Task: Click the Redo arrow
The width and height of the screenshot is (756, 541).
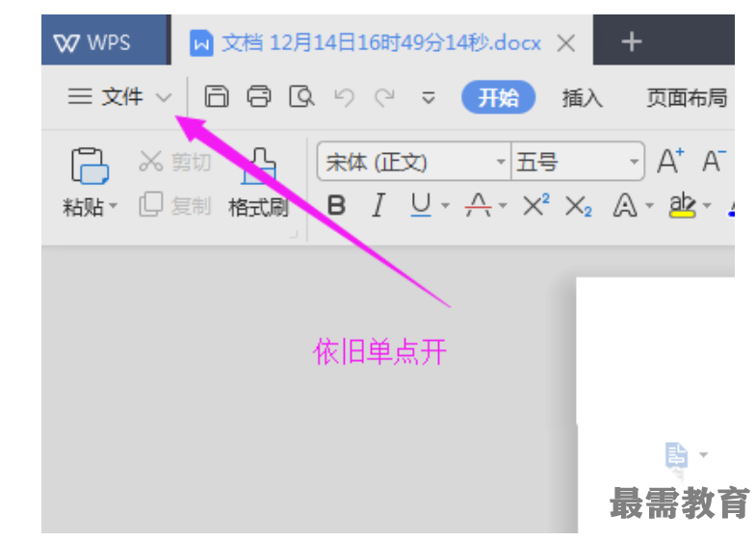Action: (x=385, y=97)
